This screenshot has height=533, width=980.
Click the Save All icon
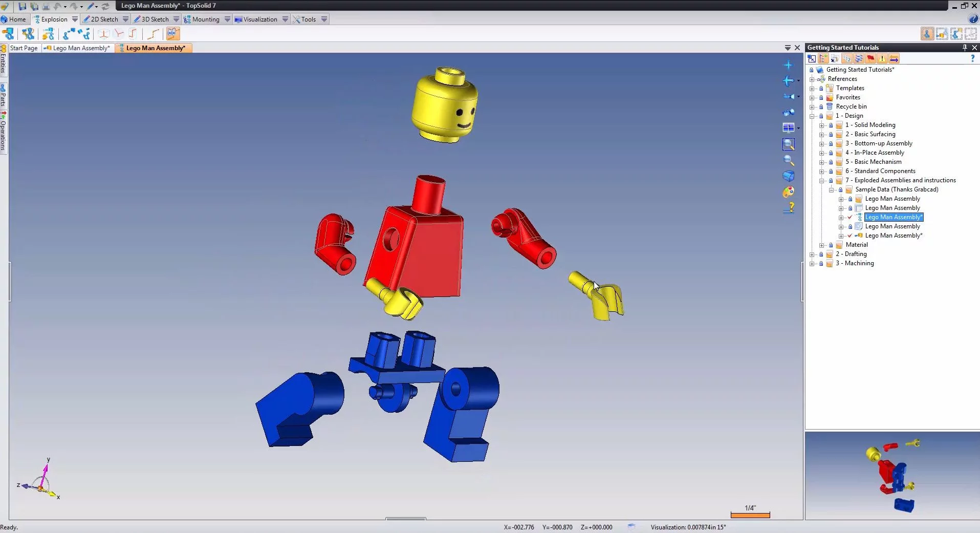34,6
